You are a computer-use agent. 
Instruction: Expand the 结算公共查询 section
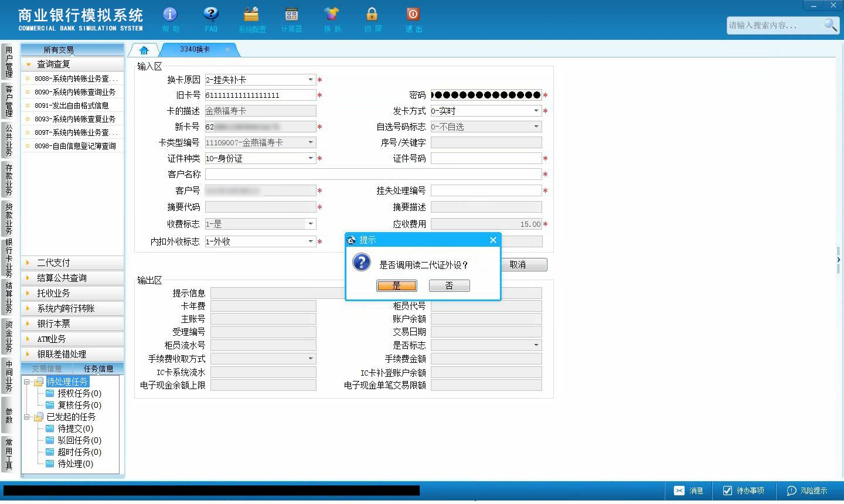point(73,278)
